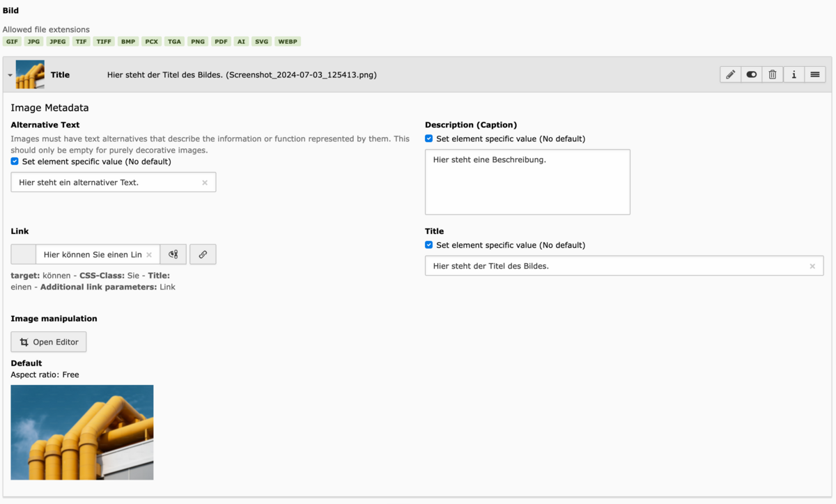Click the pencil edit icon in header

tap(730, 74)
